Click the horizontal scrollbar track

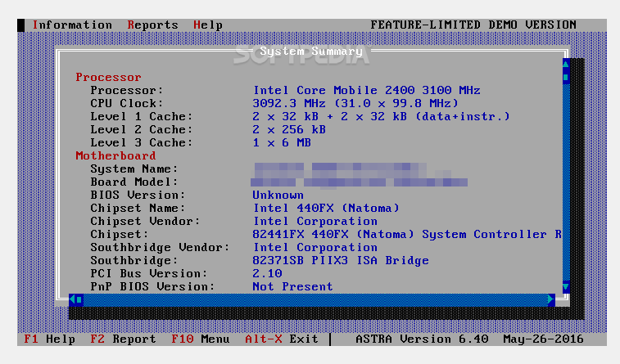(x=315, y=299)
